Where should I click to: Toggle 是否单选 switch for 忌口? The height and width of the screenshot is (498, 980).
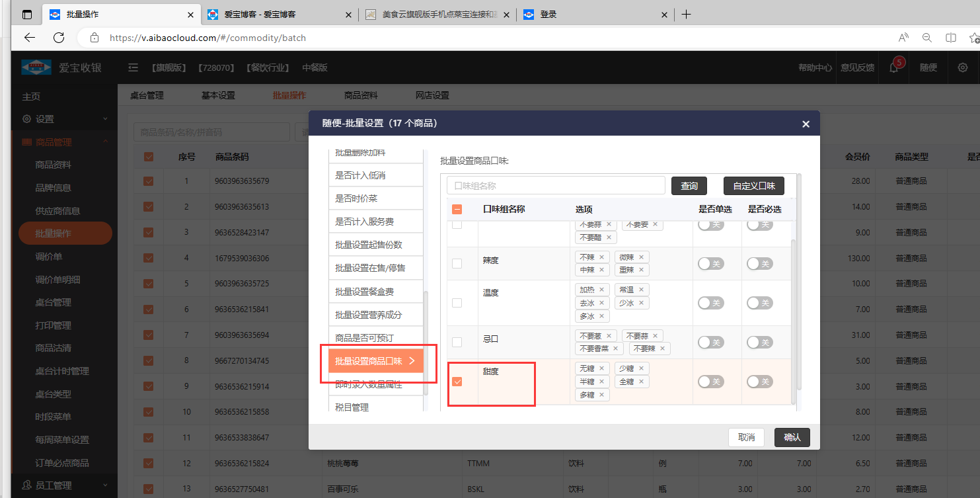click(x=711, y=343)
